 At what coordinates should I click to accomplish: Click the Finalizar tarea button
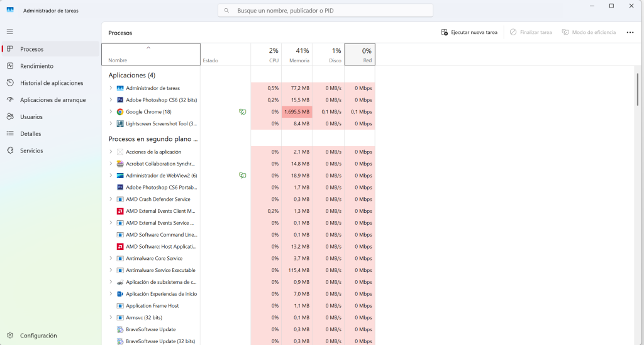[531, 32]
